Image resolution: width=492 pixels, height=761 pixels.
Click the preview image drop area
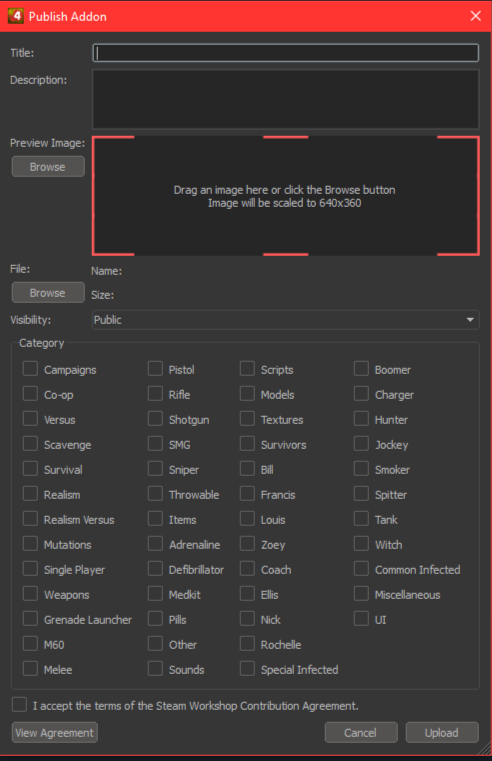point(285,196)
